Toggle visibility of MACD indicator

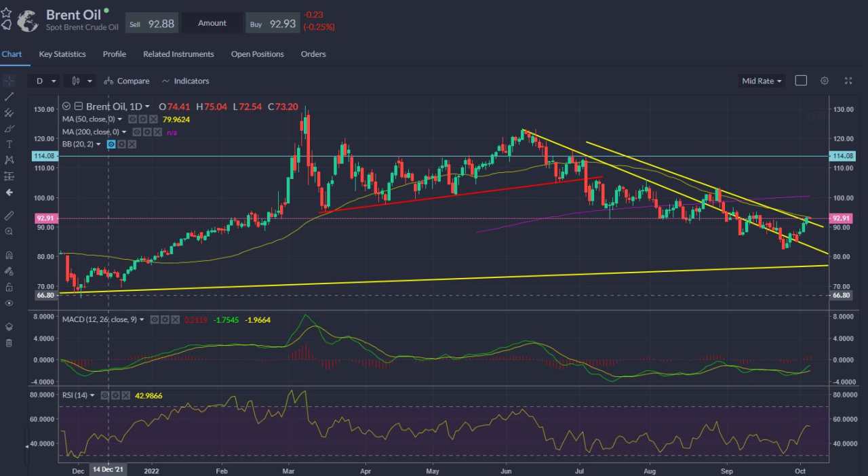pos(155,319)
